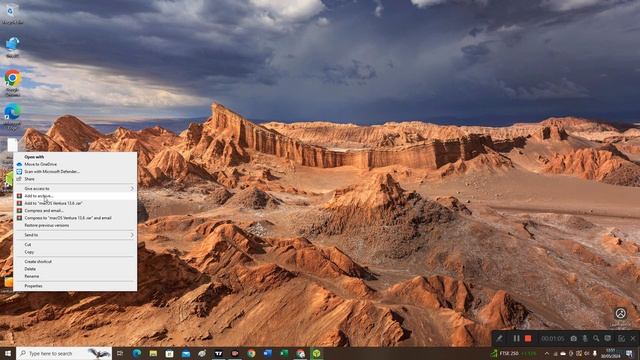The image size is (640, 360).
Task: Pause the screen recording
Action: 516,339
